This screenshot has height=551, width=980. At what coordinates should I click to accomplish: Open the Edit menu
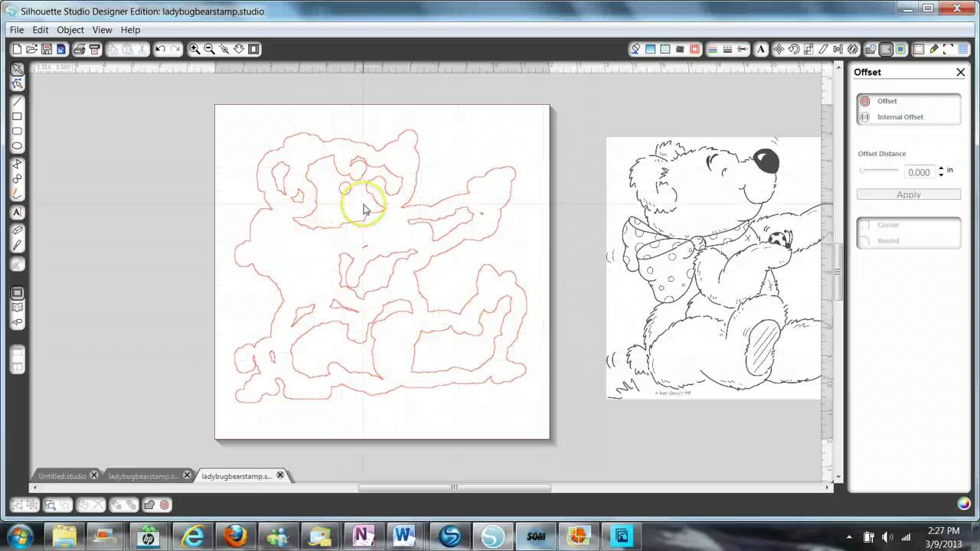(41, 30)
